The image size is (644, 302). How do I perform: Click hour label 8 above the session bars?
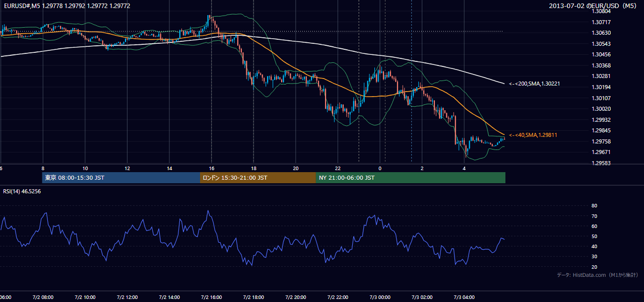[x=43, y=169]
